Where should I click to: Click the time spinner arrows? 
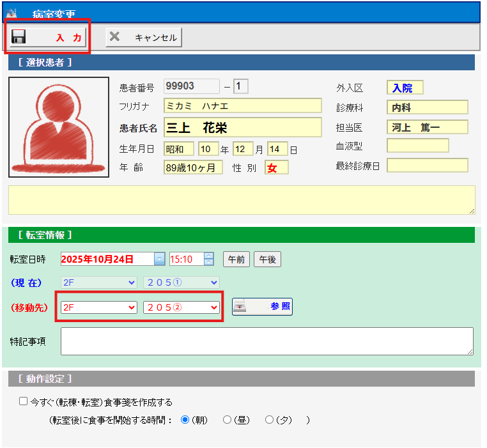click(x=208, y=259)
